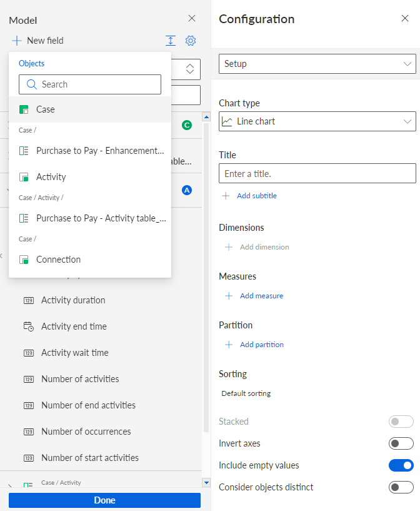
Task: Click the Purchase to Pay - Enhancement table icon
Action: pyautogui.click(x=24, y=151)
